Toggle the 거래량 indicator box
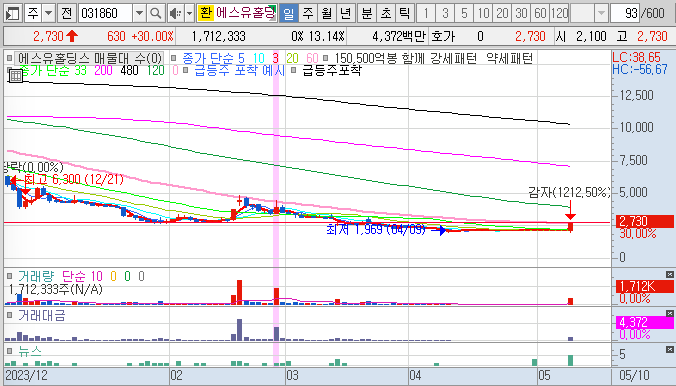This screenshot has width=676, height=386. [x=9, y=276]
